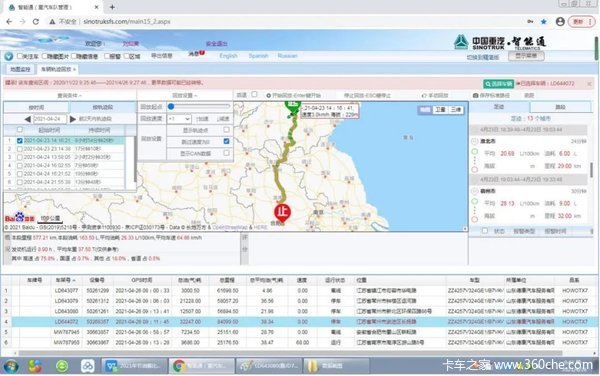
Task: Click the 开始回放 start playback icon
Action: [269, 95]
